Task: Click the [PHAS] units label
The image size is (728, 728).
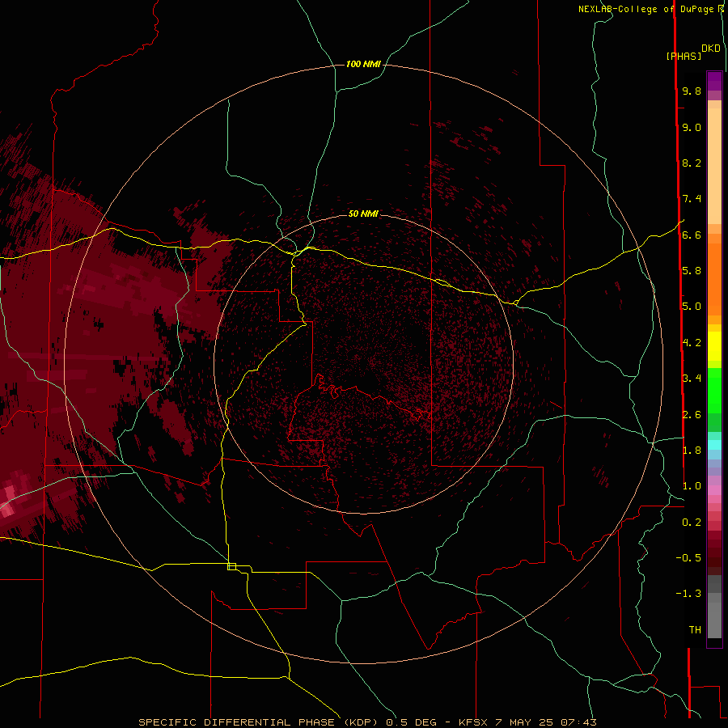Action: coord(684,57)
